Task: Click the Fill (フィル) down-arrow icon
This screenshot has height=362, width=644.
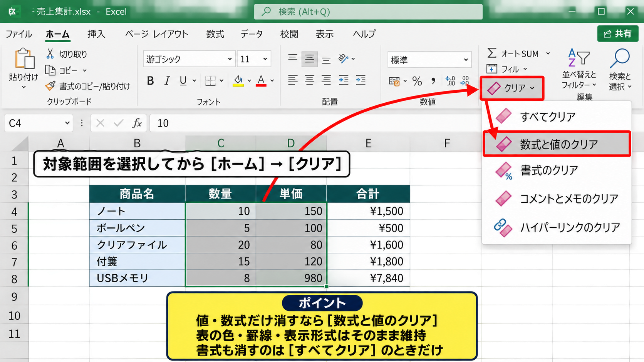Action: [x=492, y=69]
